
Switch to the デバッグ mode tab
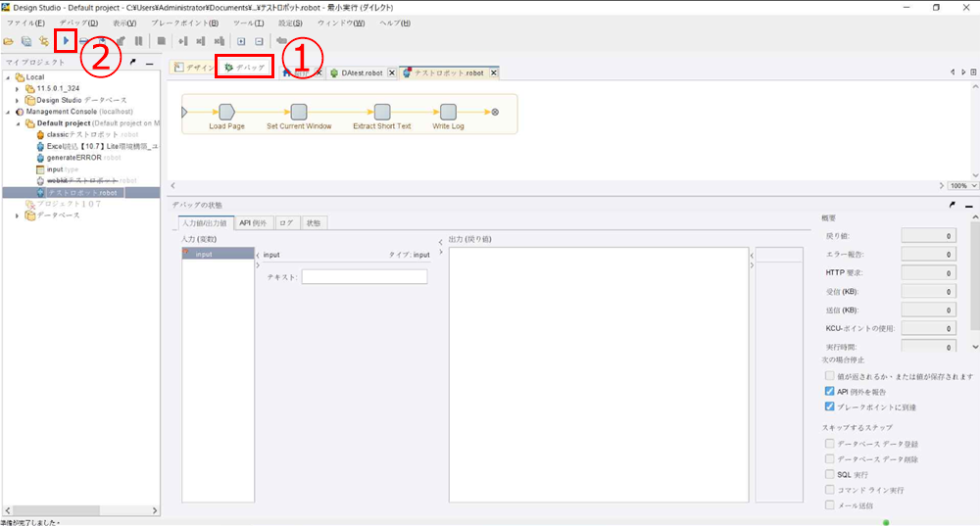click(x=244, y=67)
